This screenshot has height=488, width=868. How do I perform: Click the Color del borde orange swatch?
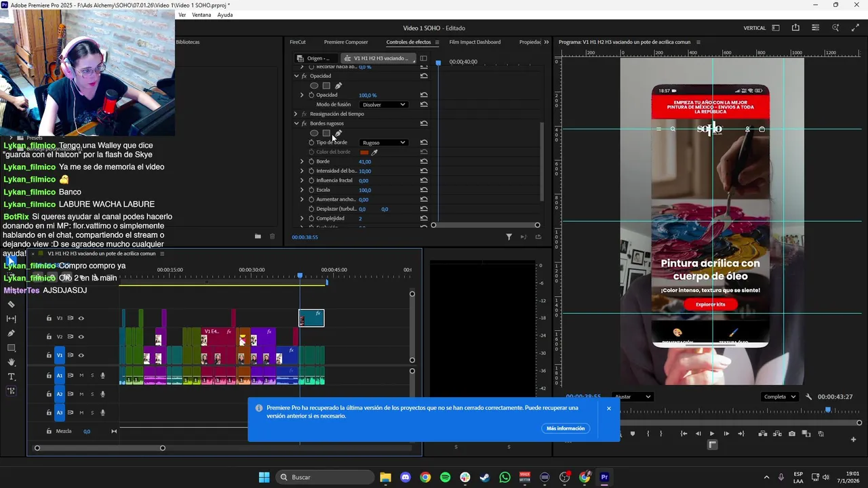[x=364, y=152]
